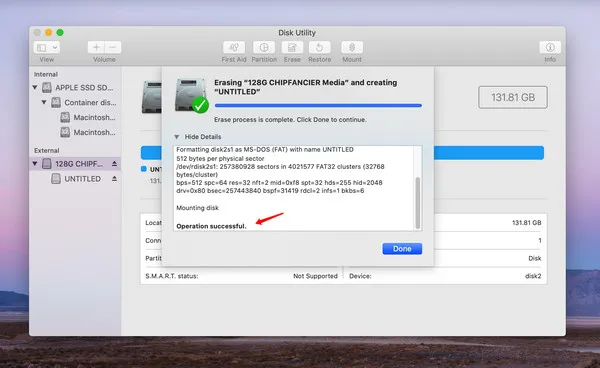Click the External section header

(46, 150)
